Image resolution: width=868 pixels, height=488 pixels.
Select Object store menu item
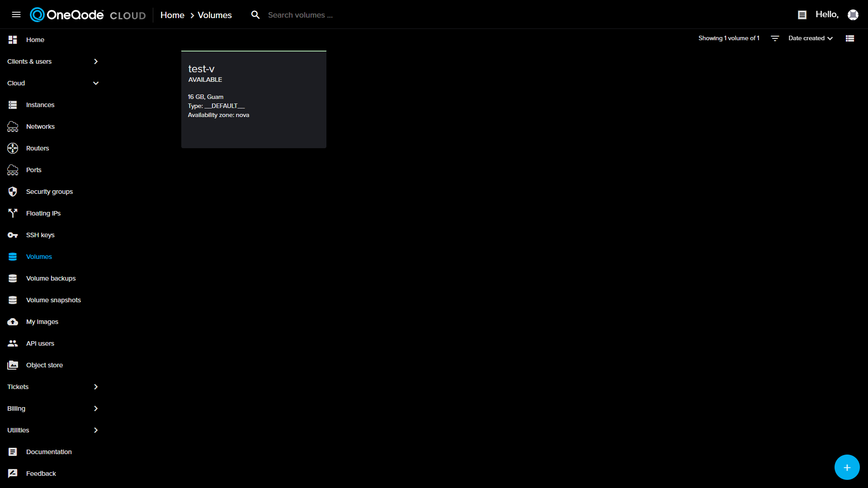click(x=44, y=365)
